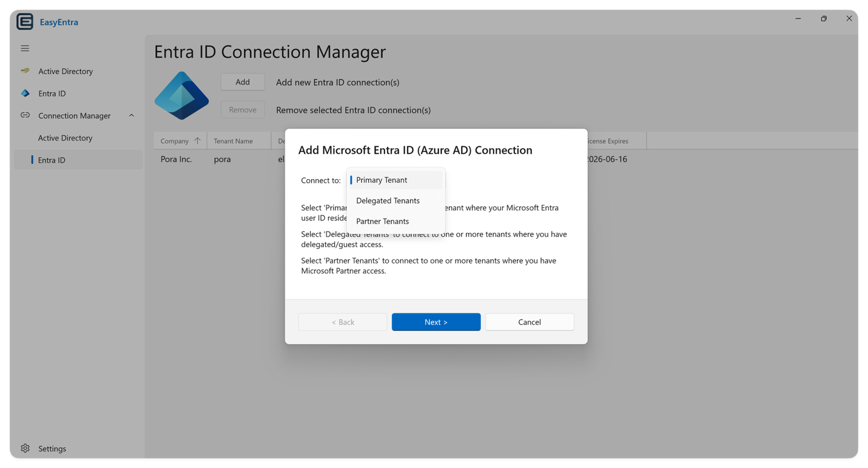
Task: Click the 2026-06-16 expiry date cell
Action: (607, 159)
